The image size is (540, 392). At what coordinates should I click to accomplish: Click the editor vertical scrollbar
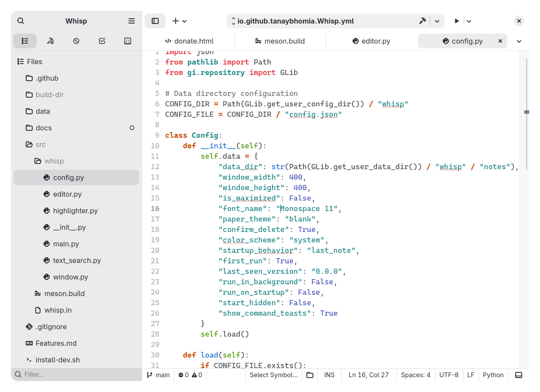coord(526,113)
